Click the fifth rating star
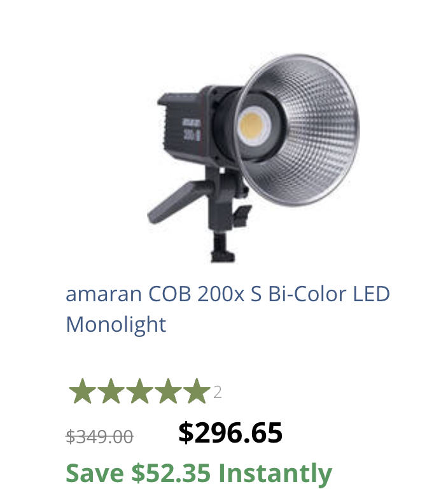Screen dimensions: 448x498 [x=197, y=391]
